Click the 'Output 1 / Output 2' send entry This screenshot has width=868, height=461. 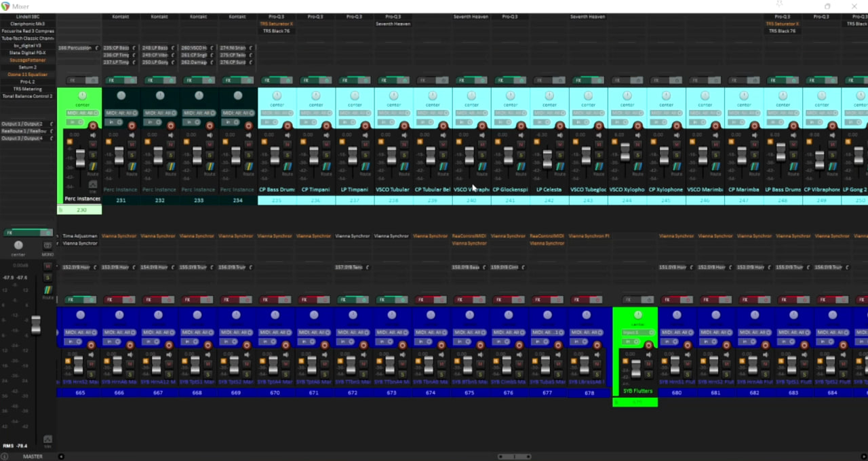tap(22, 124)
